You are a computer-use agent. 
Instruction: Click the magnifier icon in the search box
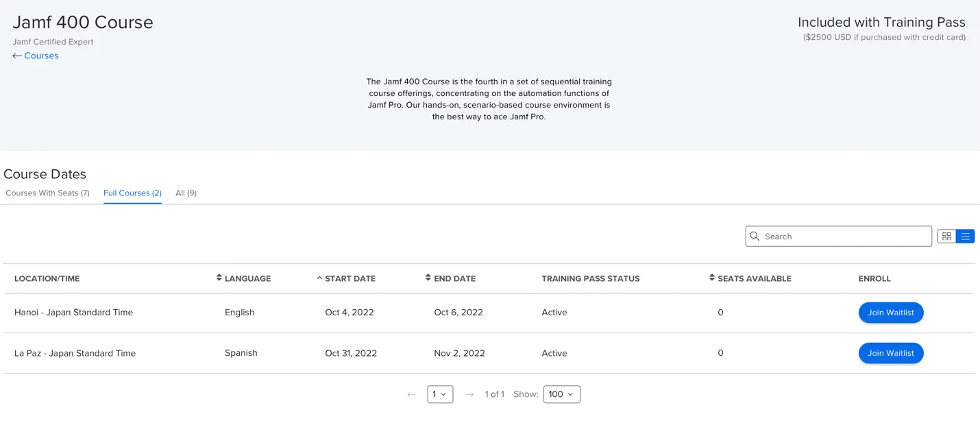[755, 236]
